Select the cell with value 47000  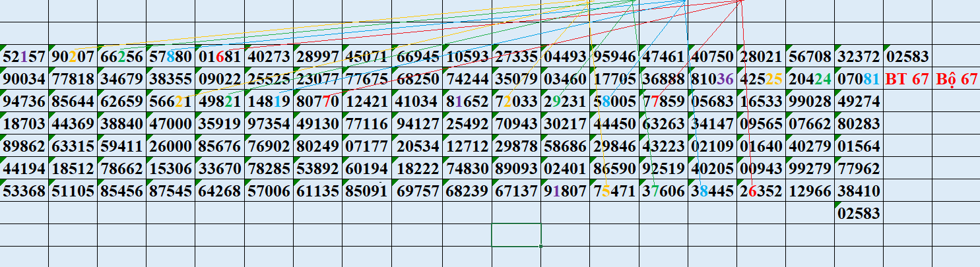[x=171, y=125]
